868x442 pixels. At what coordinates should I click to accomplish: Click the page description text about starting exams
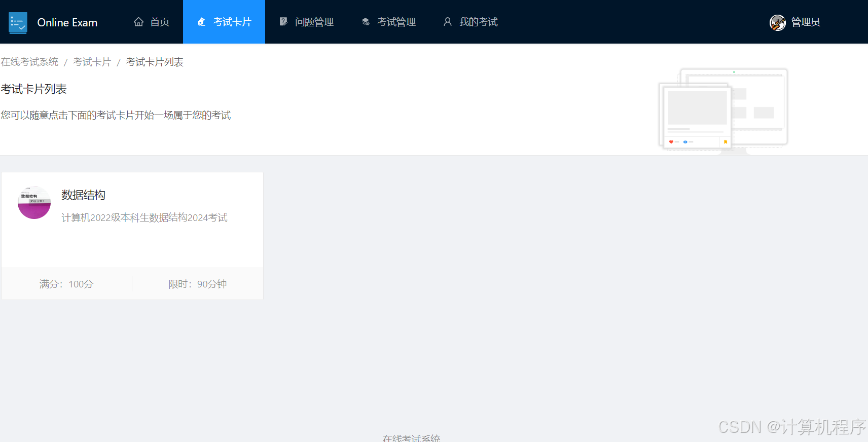tap(116, 115)
